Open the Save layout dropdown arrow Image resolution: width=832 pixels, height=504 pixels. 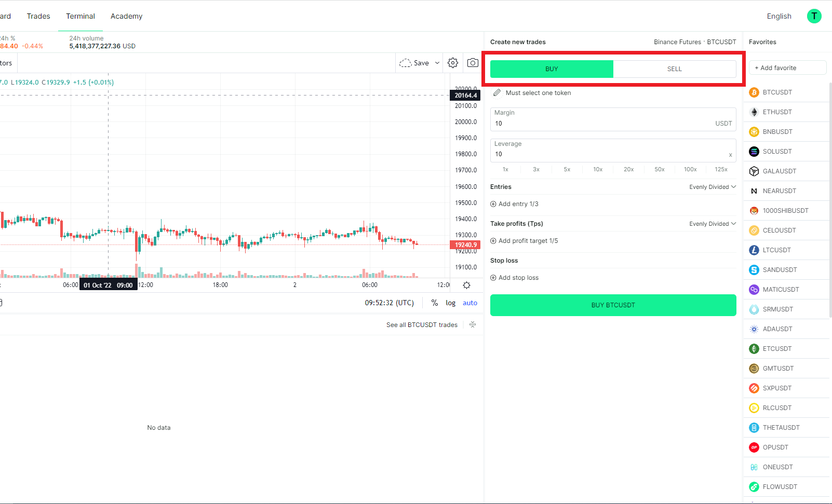tap(437, 63)
